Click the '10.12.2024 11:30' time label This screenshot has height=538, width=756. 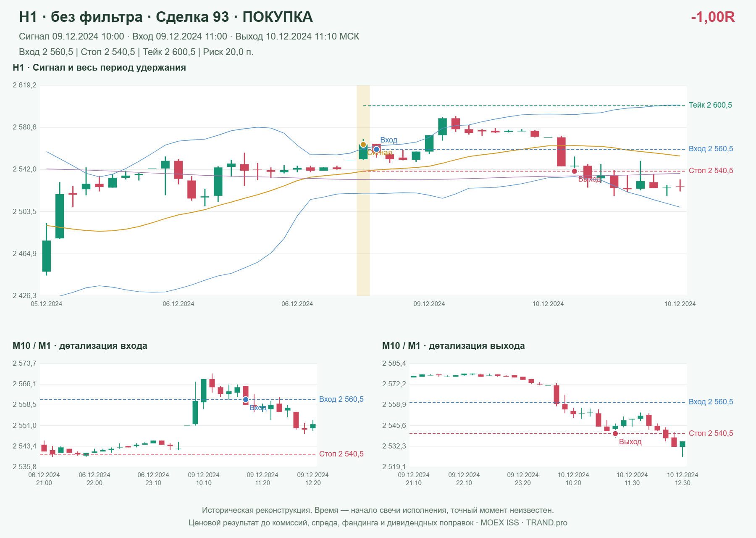632,479
